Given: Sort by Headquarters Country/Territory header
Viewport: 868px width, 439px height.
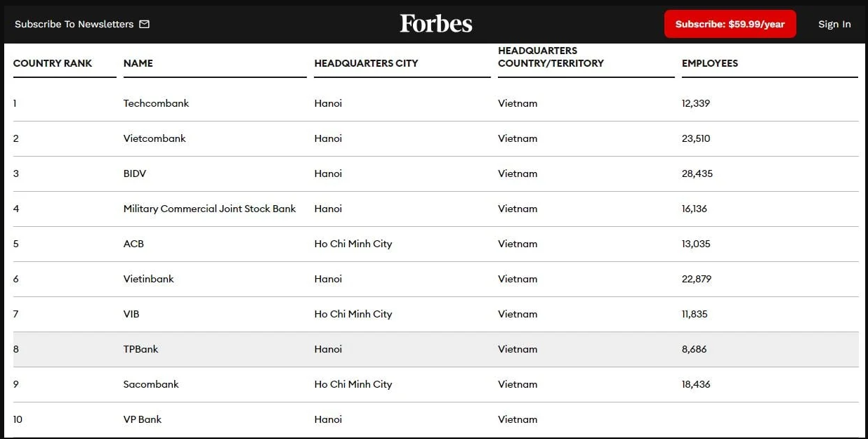Looking at the screenshot, I should tap(551, 57).
